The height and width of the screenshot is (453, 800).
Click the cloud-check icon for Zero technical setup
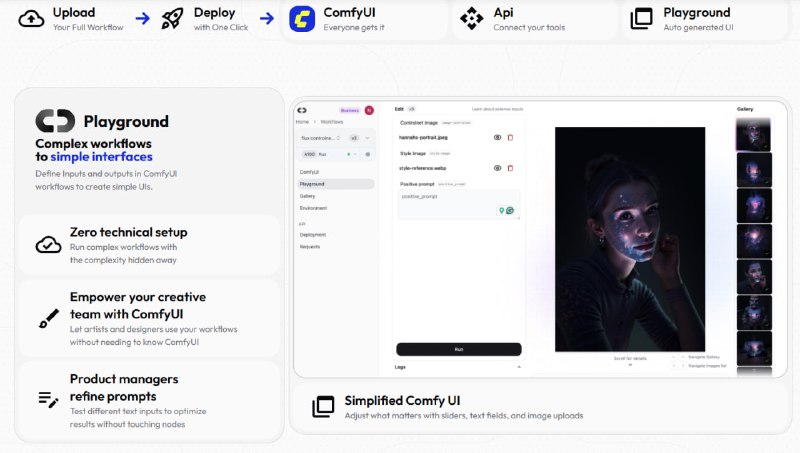pos(48,245)
